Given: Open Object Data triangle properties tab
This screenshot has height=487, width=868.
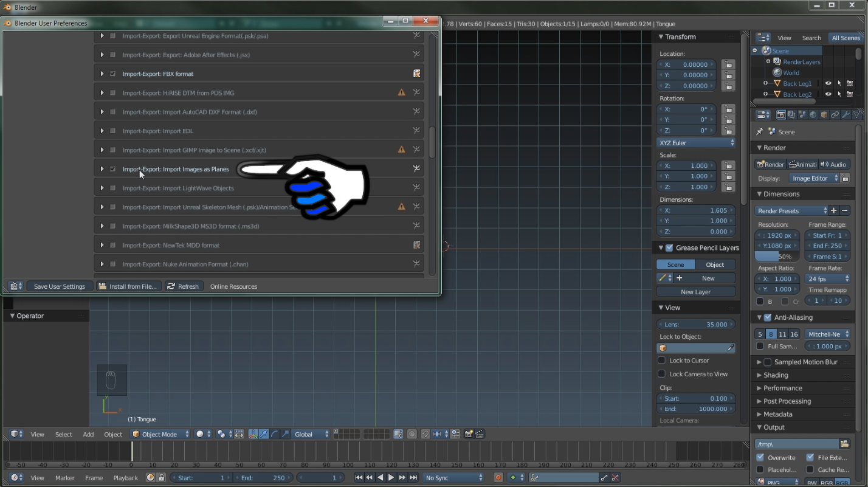Looking at the screenshot, I should [x=857, y=115].
